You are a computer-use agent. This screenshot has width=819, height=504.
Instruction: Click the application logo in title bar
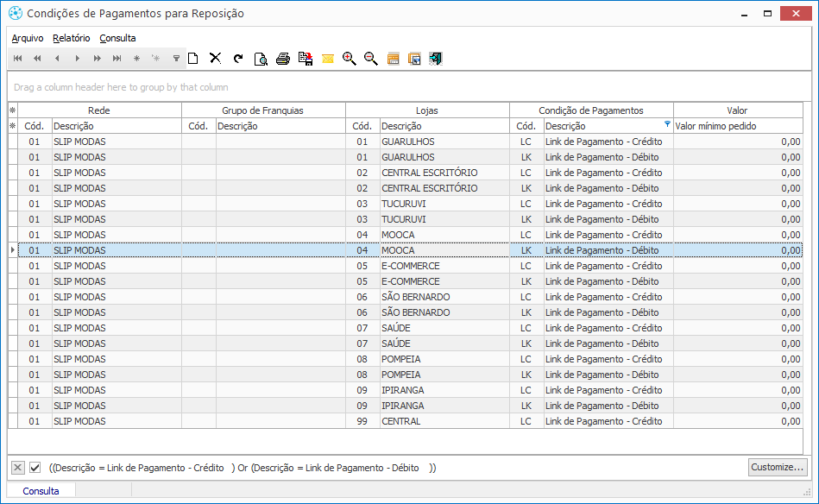[16, 13]
